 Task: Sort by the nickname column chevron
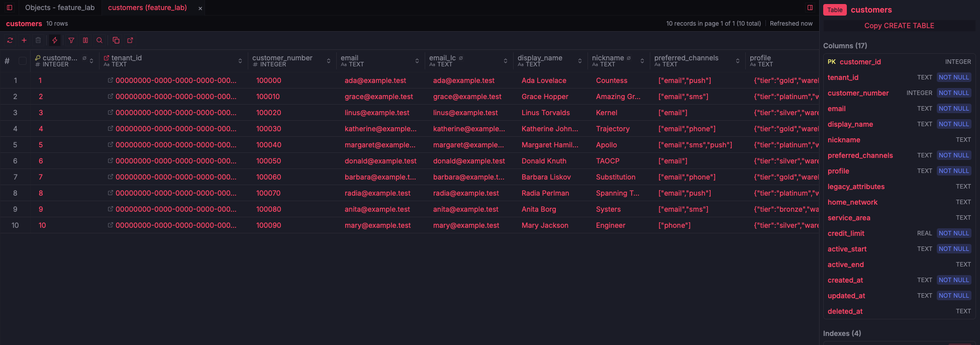(x=642, y=61)
